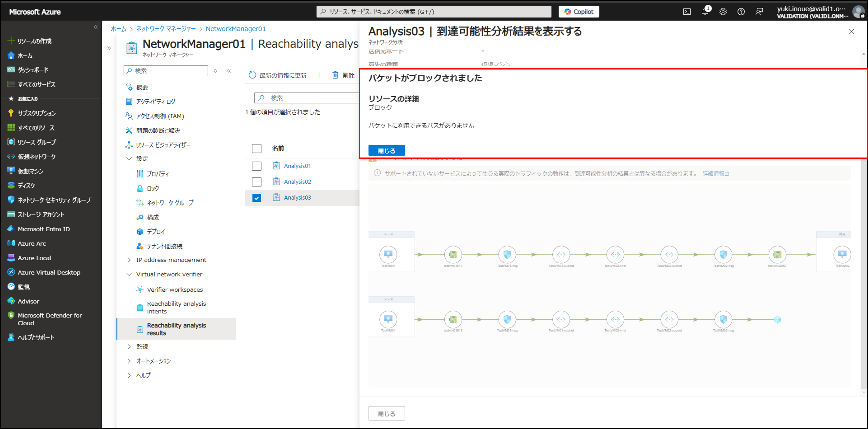Open ネットワーク グループ under 設定
The image size is (868, 429).
(x=165, y=203)
